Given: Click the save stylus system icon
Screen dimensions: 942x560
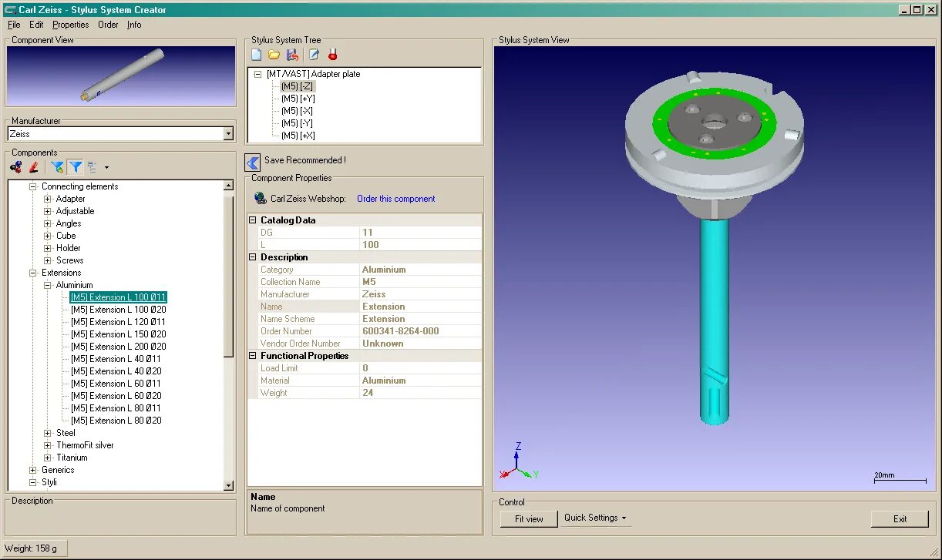Looking at the screenshot, I should coord(292,55).
